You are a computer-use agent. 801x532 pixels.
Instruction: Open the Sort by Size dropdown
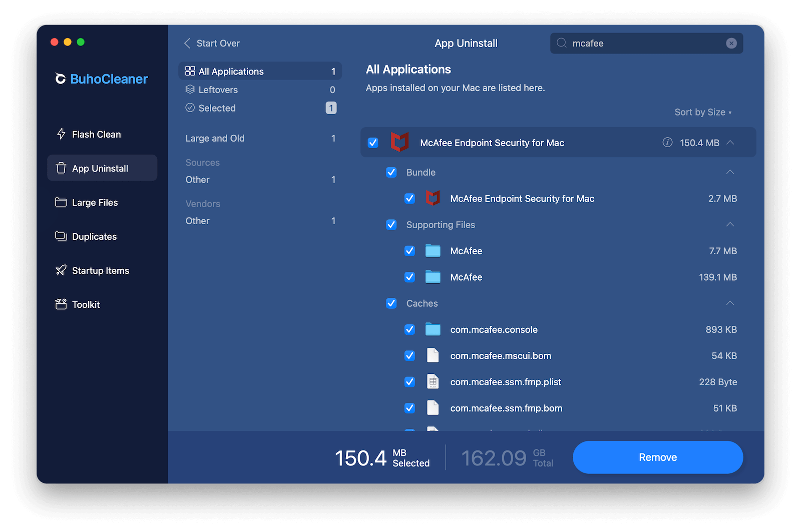[x=703, y=112]
